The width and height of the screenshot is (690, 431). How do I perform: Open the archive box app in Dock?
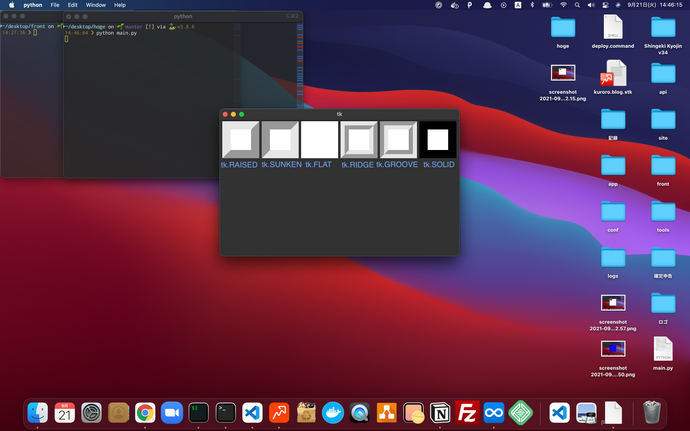point(306,413)
